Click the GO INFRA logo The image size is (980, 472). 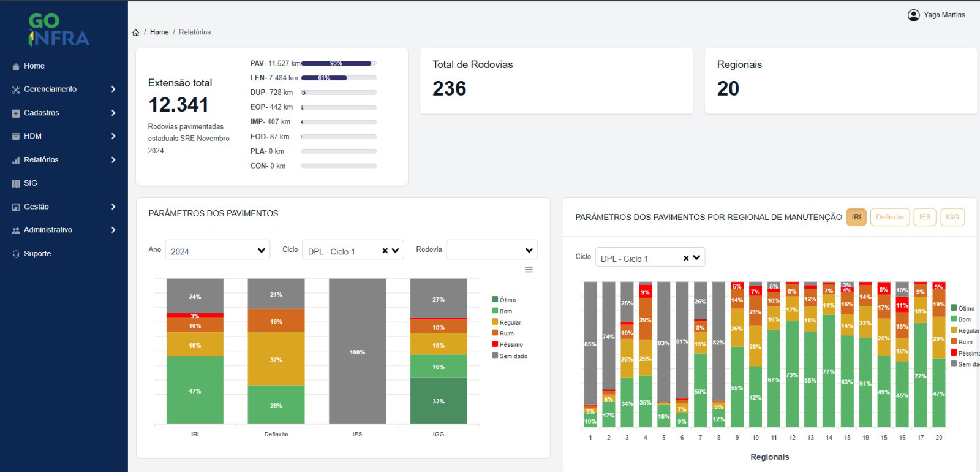pos(59,31)
